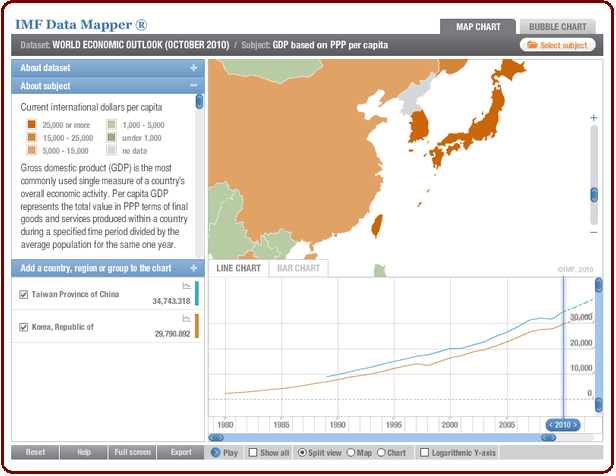Switch to Full screen
This screenshot has width=616, height=476.
coord(132,452)
